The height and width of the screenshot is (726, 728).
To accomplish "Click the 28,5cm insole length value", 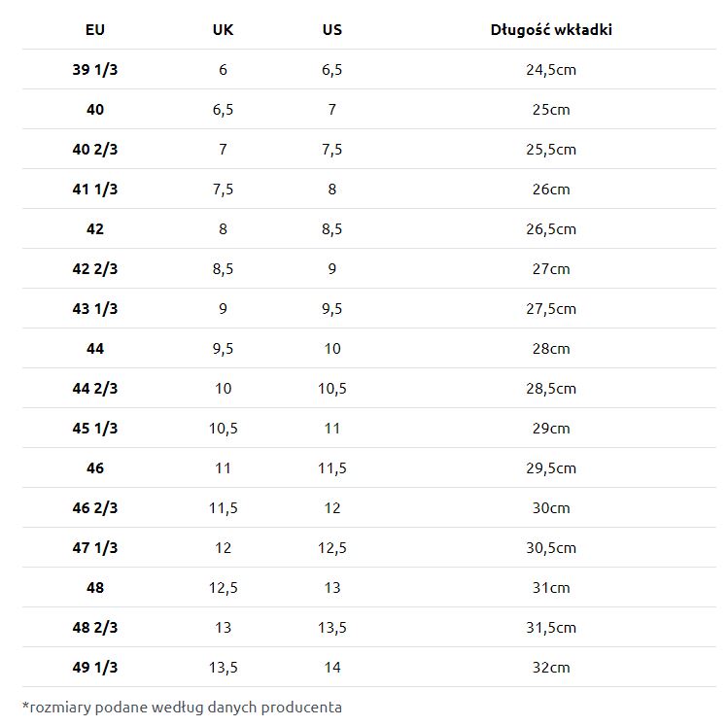I will (x=551, y=389).
